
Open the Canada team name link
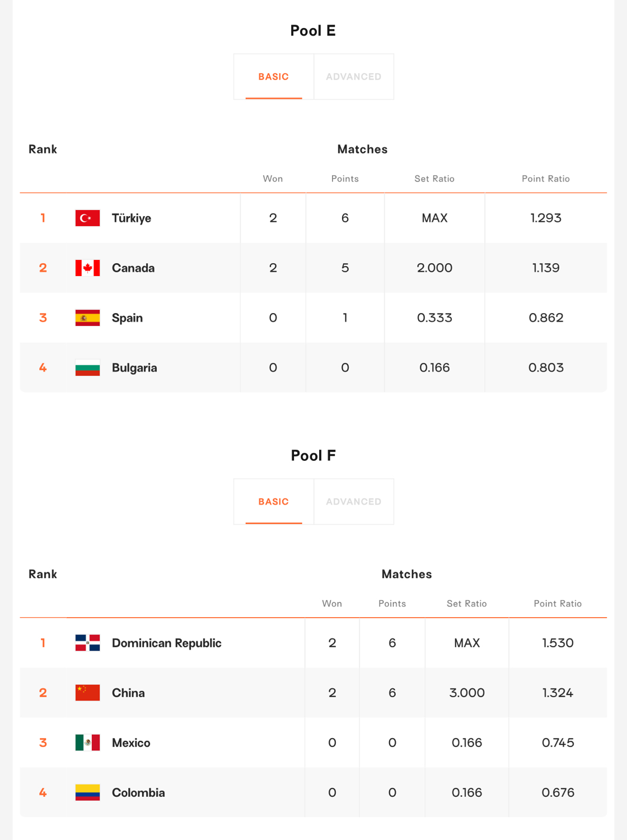click(x=133, y=268)
